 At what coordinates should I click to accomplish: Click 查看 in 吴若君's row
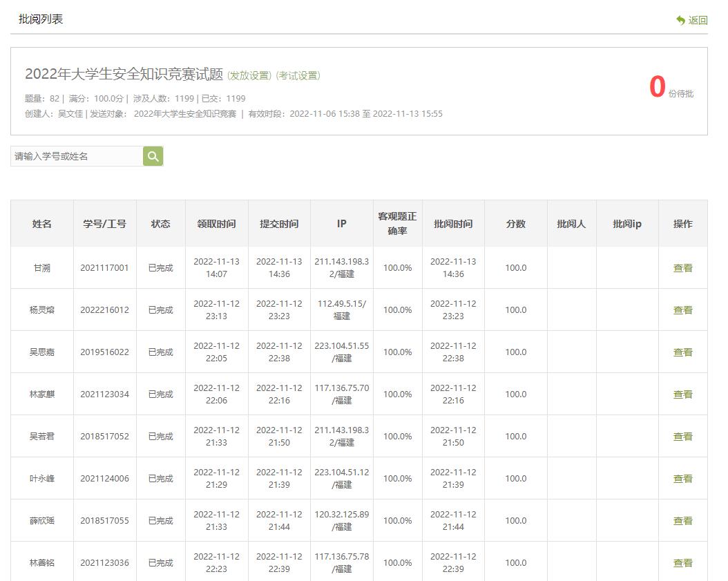[x=682, y=437]
